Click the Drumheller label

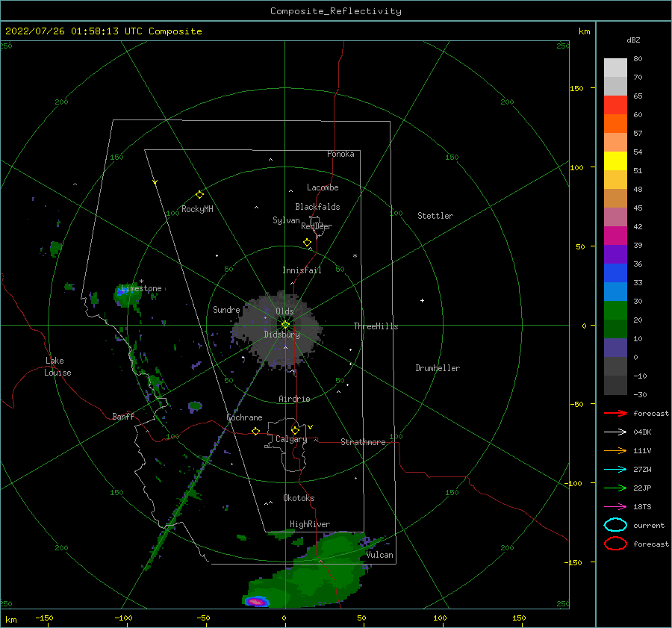pos(438,368)
